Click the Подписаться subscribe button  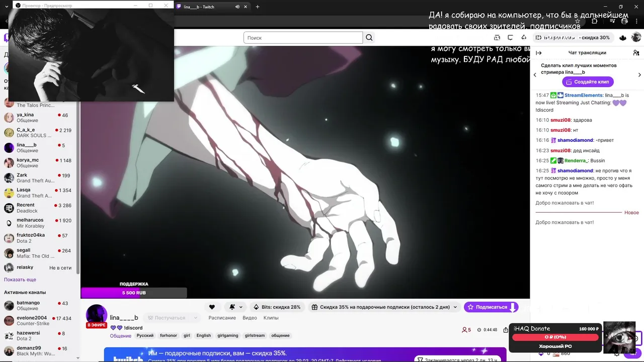(491, 307)
